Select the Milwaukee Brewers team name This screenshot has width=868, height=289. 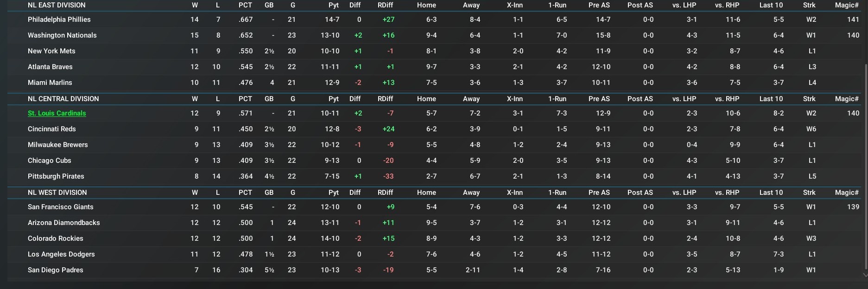point(57,145)
